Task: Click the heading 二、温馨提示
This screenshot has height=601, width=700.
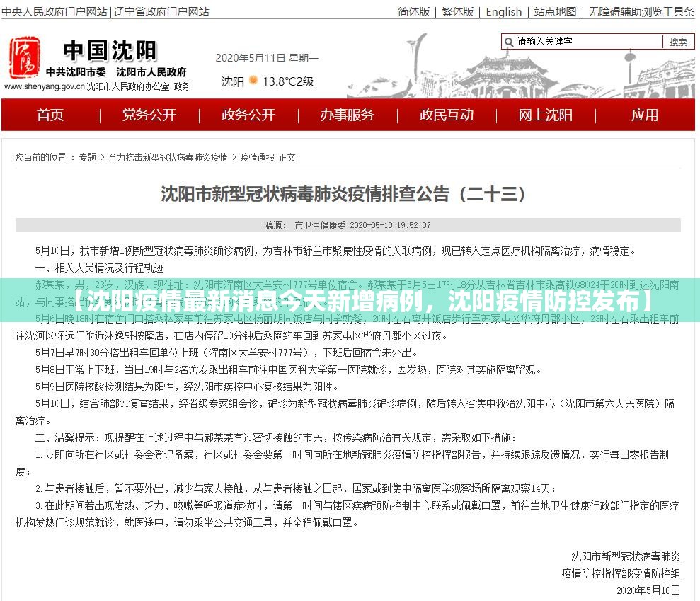Action: (x=276, y=437)
